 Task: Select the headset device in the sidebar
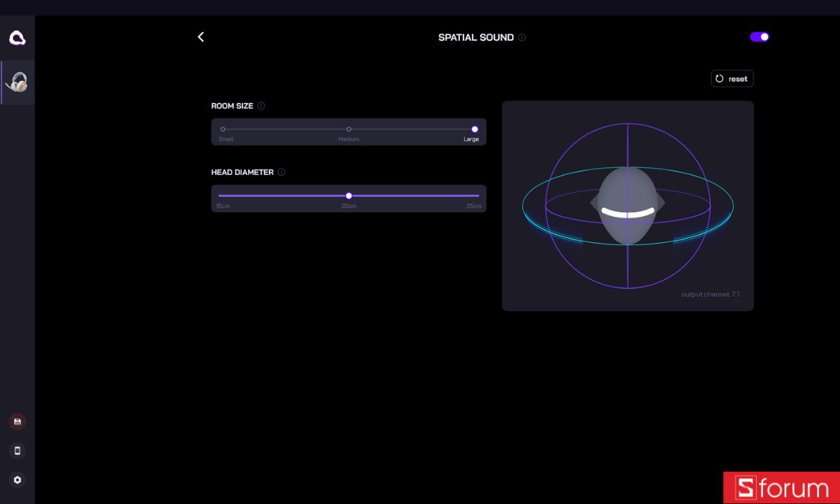coord(17,82)
